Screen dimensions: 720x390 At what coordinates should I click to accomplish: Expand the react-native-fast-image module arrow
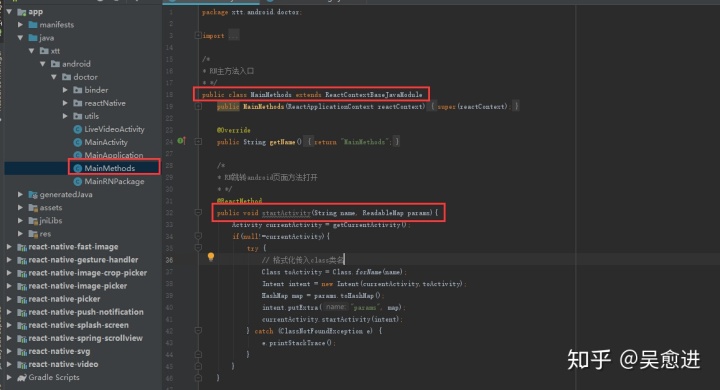pyautogui.click(x=9, y=247)
